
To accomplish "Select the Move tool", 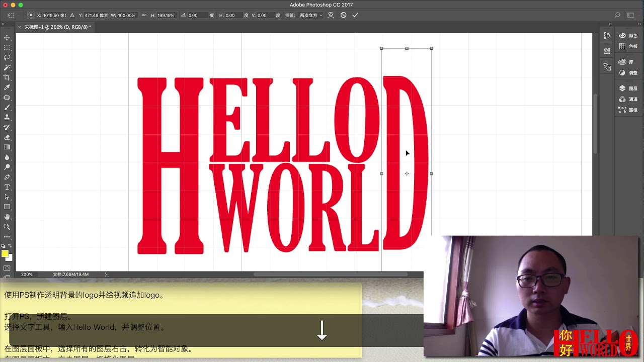I will point(7,38).
